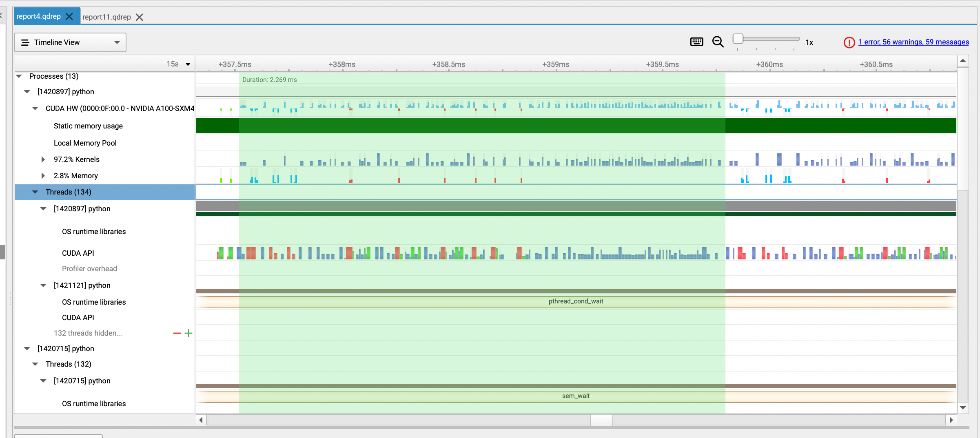Click the plus icon to show hidden threads

point(188,333)
